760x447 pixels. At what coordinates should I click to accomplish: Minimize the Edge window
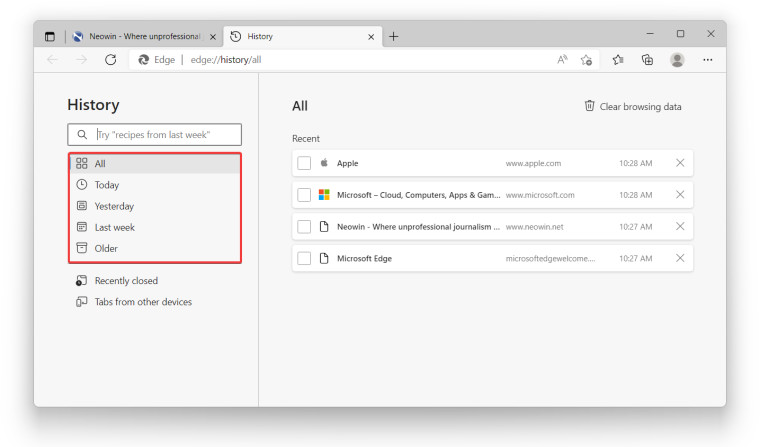click(x=650, y=33)
